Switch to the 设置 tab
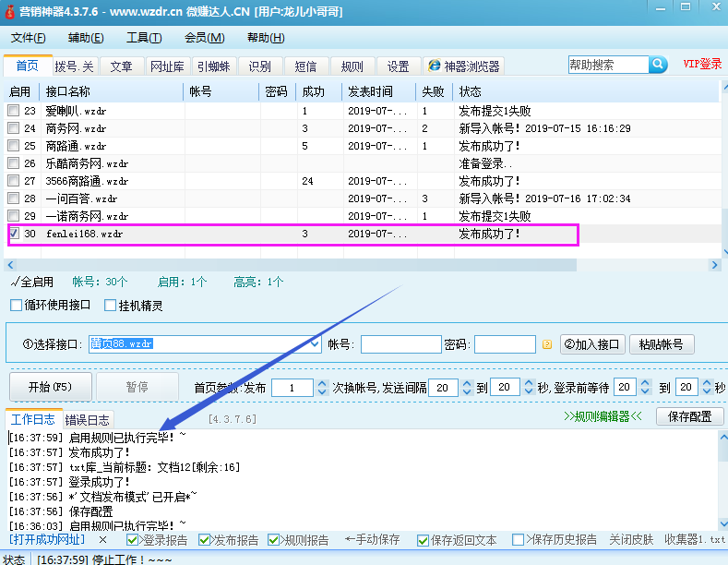728x565 pixels. click(398, 66)
